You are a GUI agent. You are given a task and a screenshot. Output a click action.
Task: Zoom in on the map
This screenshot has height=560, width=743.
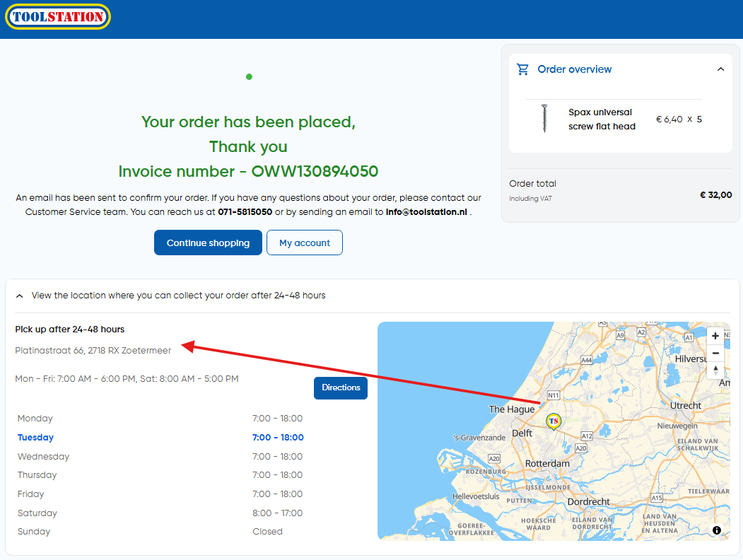pos(715,336)
